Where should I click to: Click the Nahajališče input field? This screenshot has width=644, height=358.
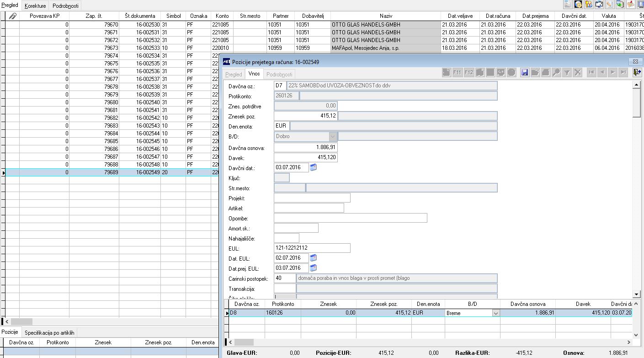(286, 238)
